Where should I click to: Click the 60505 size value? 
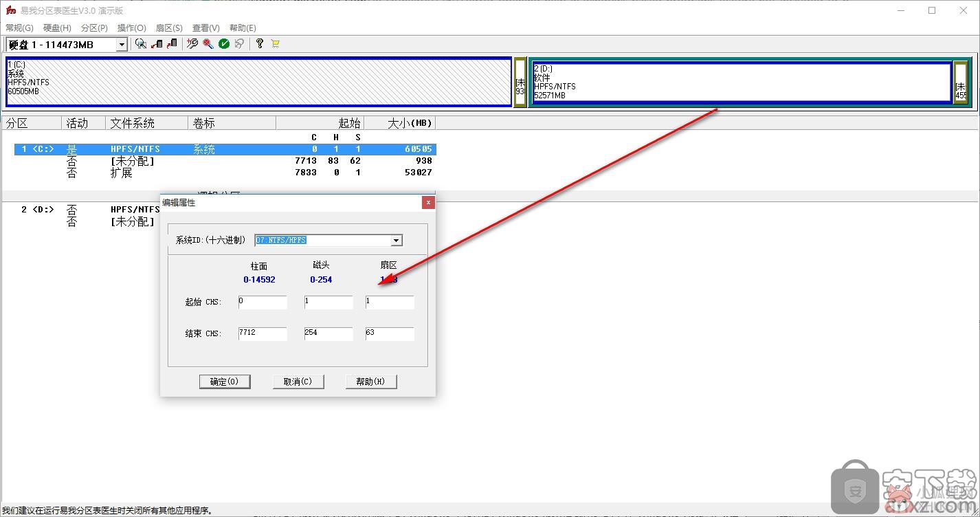pyautogui.click(x=418, y=149)
